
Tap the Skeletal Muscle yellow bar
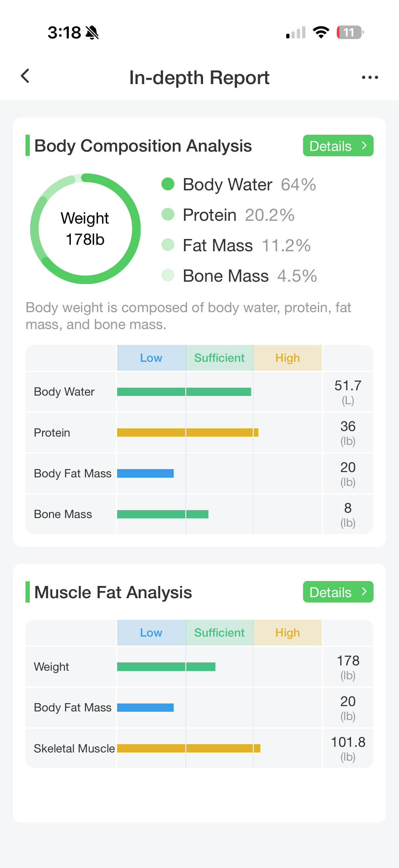click(189, 748)
